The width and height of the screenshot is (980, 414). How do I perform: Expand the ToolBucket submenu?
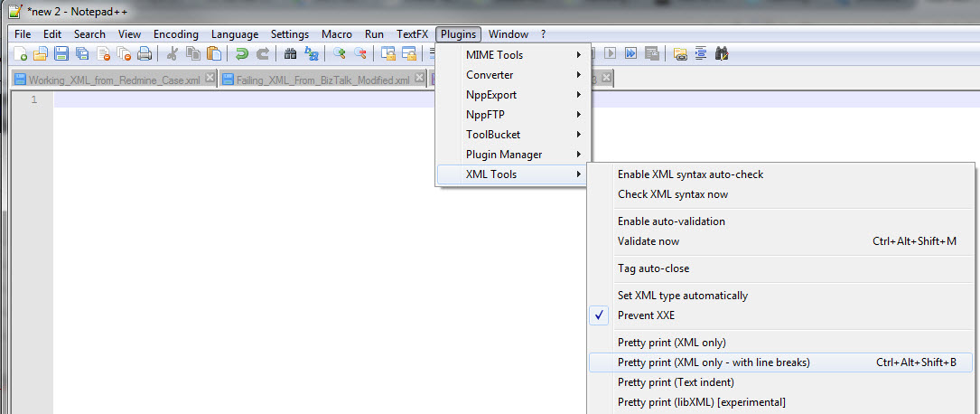point(513,135)
